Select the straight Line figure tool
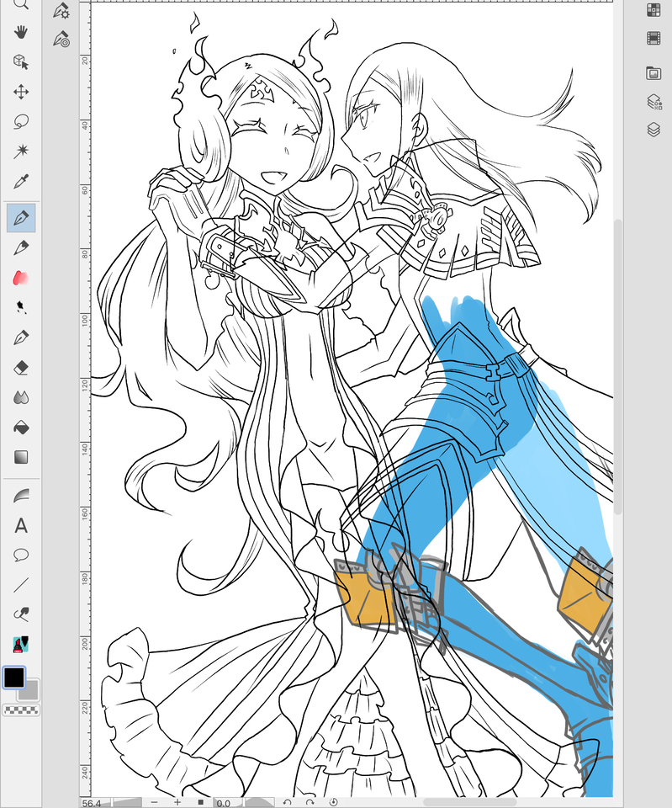The image size is (672, 808). 20,585
